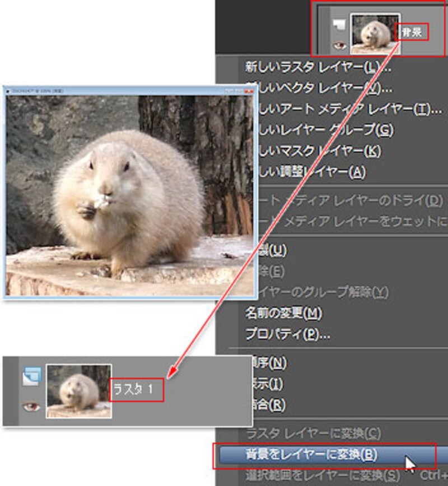
Task: Select the ラスタ 1 layer thumbnail
Action: click(79, 391)
